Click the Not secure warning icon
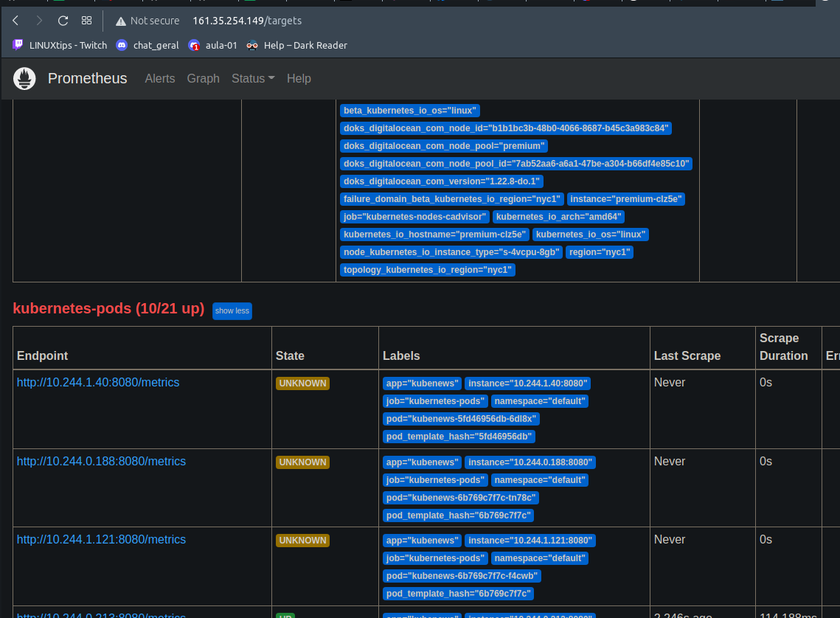 coord(120,21)
